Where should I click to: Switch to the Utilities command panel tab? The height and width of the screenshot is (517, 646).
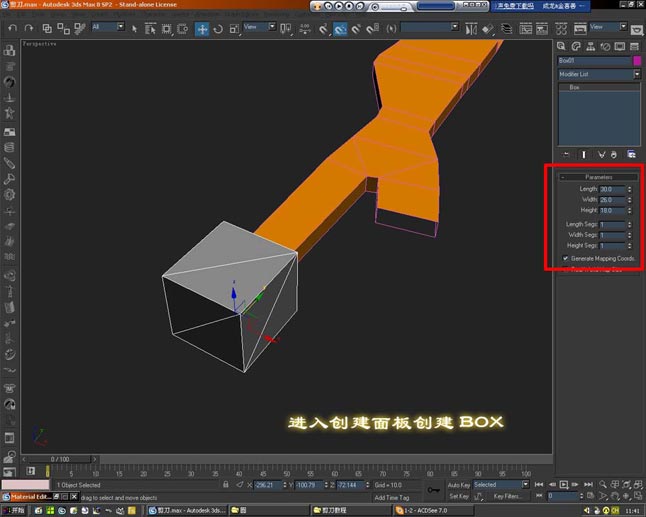click(634, 46)
